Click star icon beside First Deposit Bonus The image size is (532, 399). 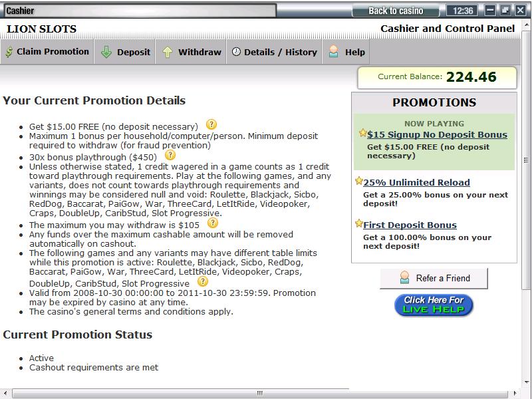[358, 223]
